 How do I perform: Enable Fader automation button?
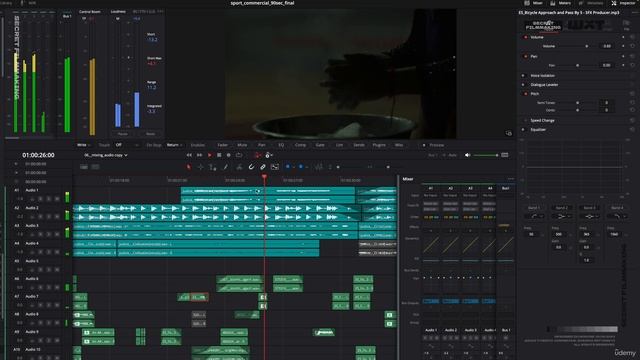[222, 145]
